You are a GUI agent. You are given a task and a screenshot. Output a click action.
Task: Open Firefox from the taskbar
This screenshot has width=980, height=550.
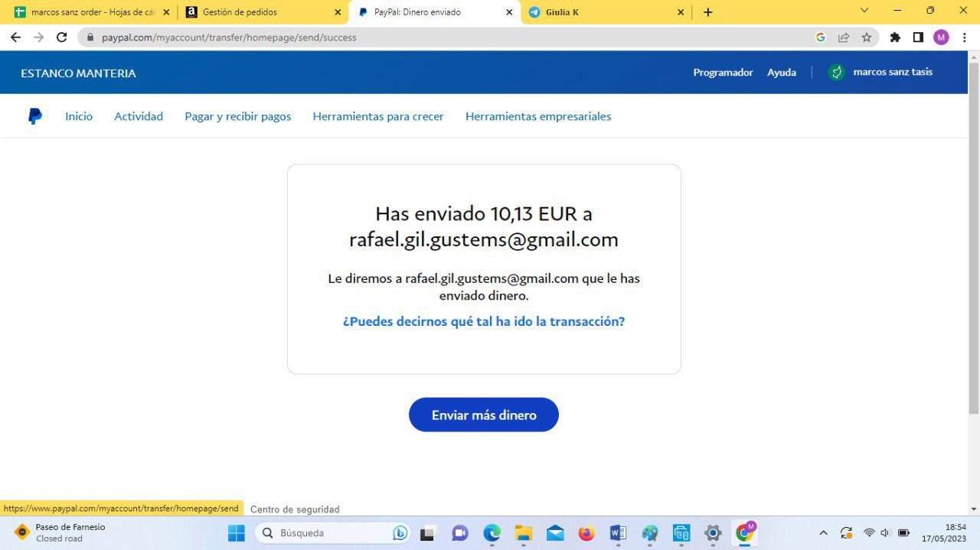click(586, 533)
